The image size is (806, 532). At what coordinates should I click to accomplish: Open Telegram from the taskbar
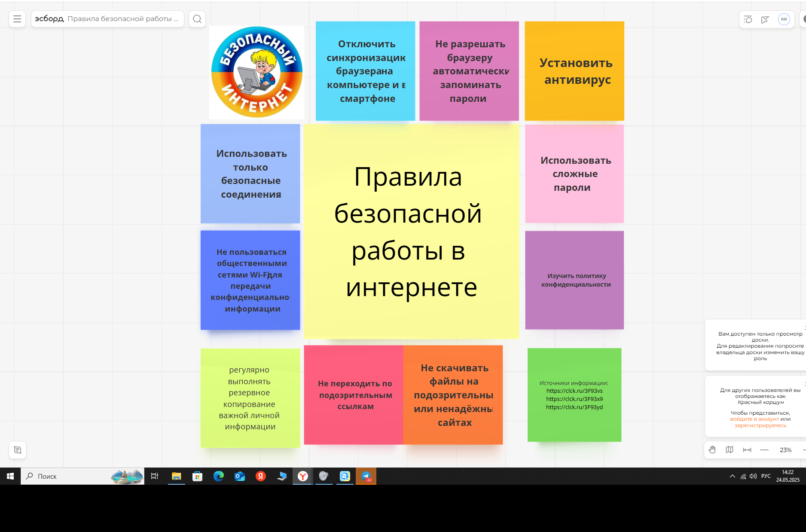[366, 476]
